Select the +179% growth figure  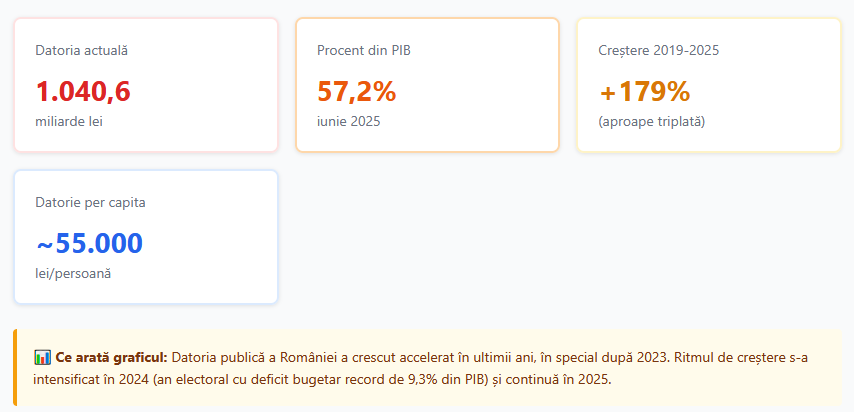tap(645, 91)
